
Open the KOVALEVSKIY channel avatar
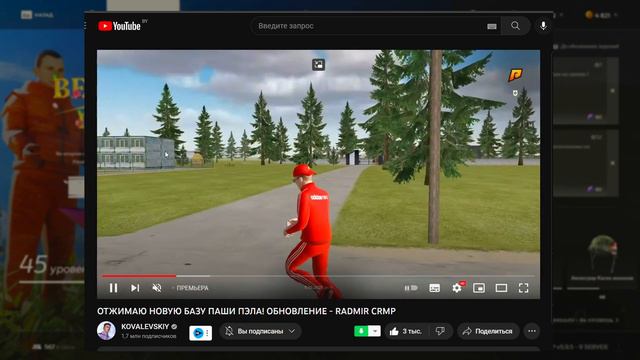[x=106, y=331]
